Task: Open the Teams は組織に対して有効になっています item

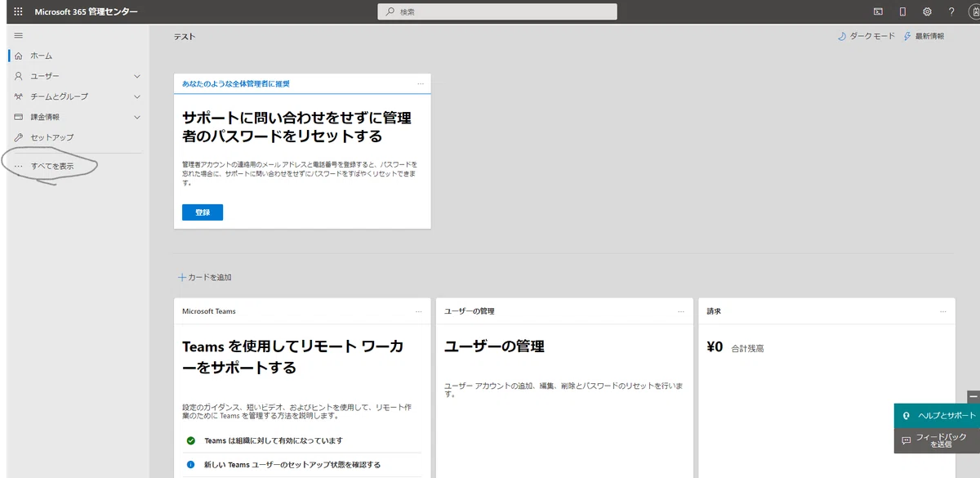Action: click(x=274, y=440)
